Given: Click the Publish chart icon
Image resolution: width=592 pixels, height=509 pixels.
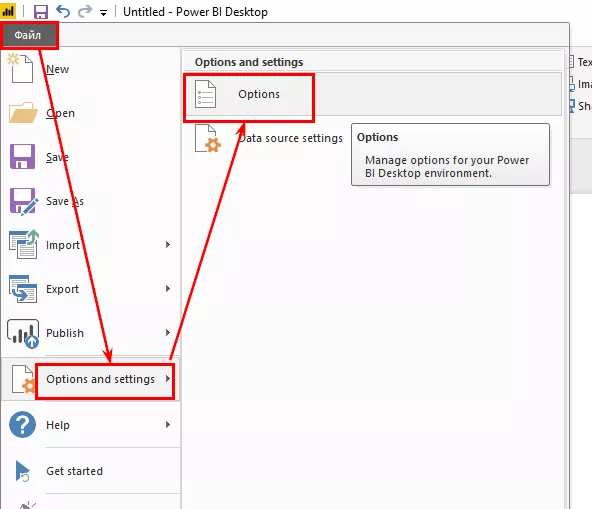Looking at the screenshot, I should (x=23, y=334).
